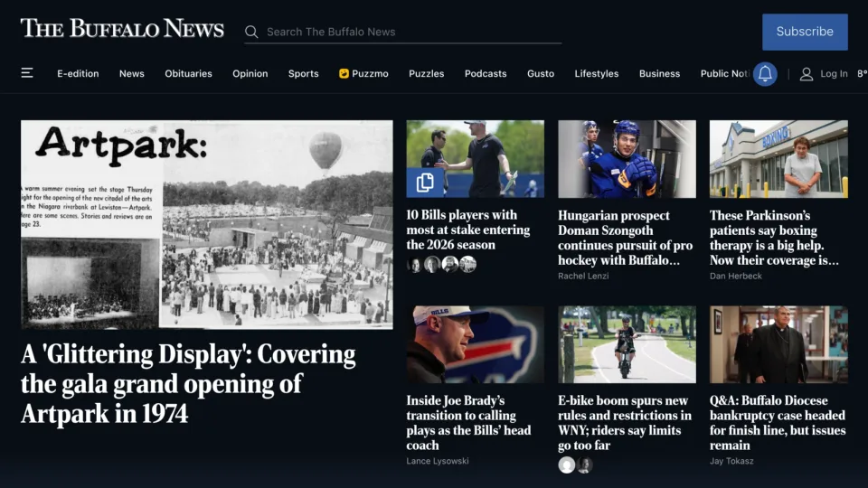Open Hungarian prospect Doman Szongoth story

[625, 238]
